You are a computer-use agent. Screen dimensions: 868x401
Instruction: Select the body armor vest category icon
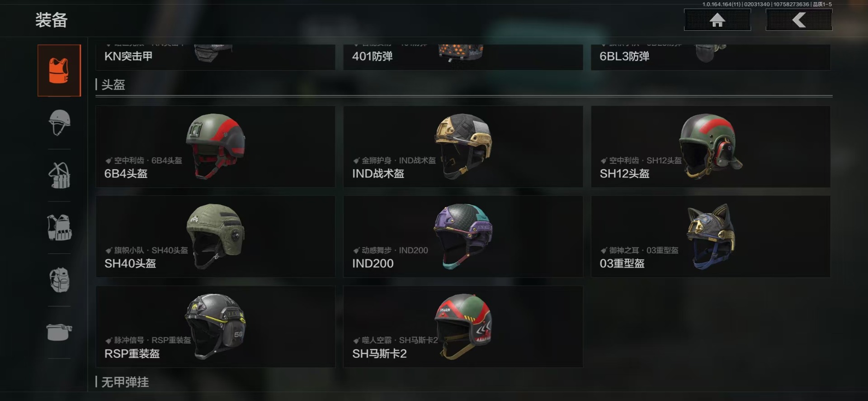(59, 71)
